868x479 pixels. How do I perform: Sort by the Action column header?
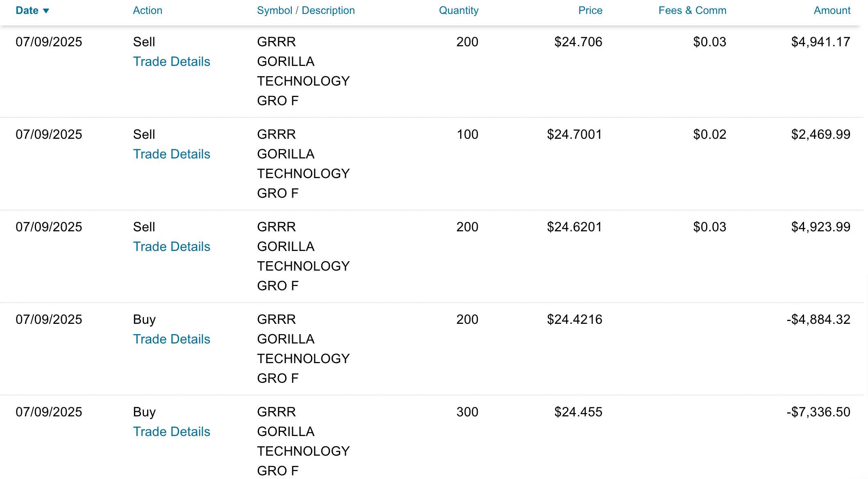tap(148, 11)
